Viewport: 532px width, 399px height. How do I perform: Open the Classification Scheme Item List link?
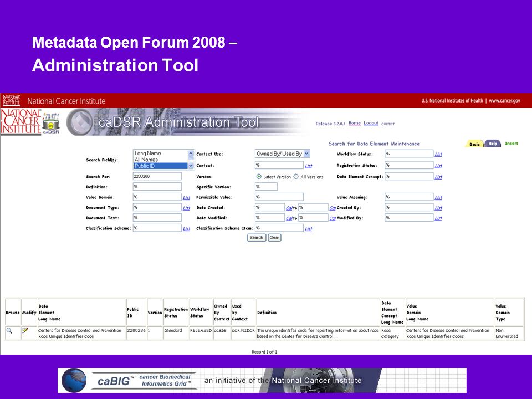click(x=309, y=229)
